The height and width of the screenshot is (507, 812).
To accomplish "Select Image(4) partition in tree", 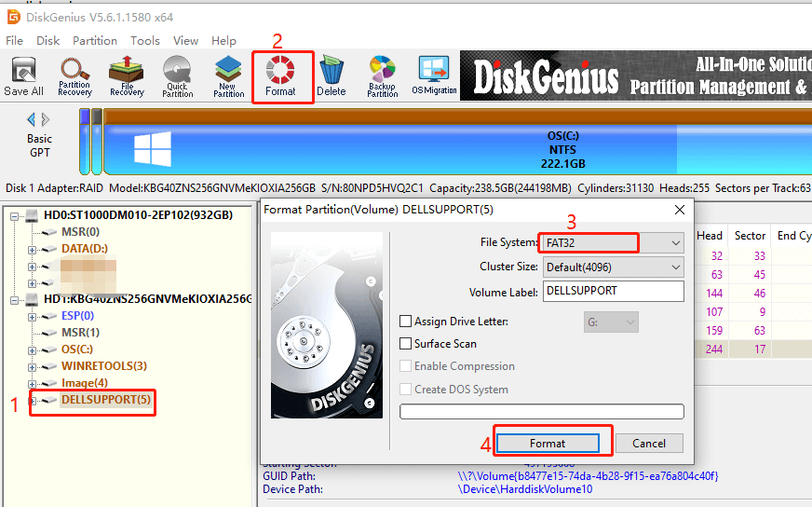I will click(x=85, y=383).
